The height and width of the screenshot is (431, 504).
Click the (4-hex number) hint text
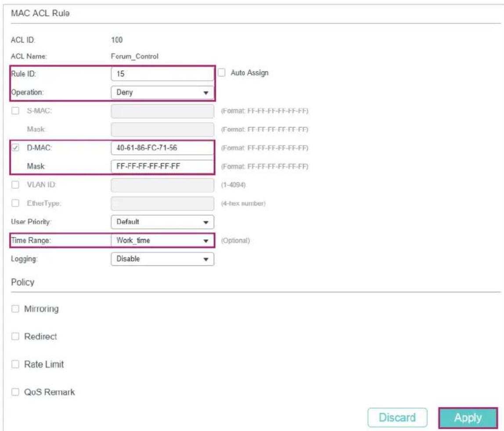pyautogui.click(x=243, y=203)
